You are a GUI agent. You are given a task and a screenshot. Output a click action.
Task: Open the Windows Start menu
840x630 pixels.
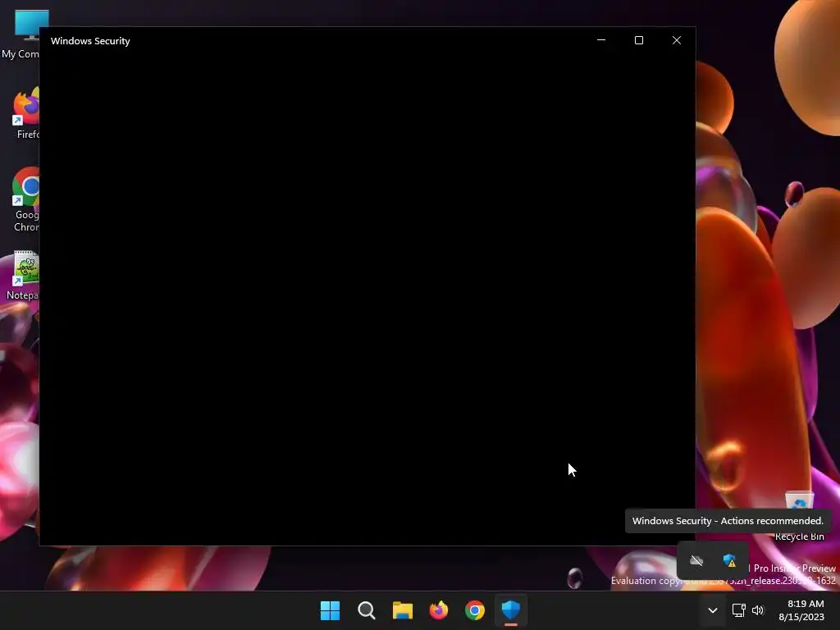tap(330, 610)
